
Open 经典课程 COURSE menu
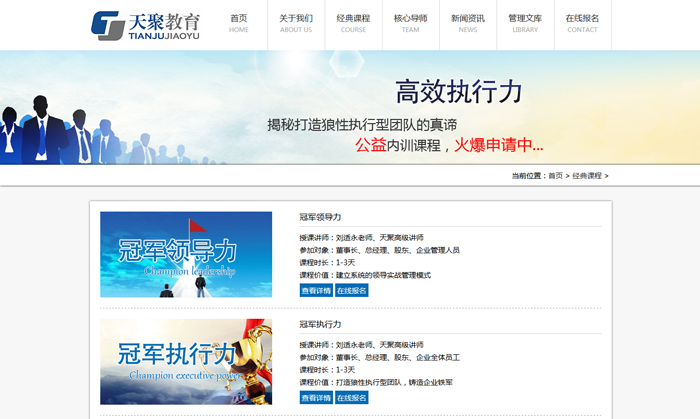[353, 23]
